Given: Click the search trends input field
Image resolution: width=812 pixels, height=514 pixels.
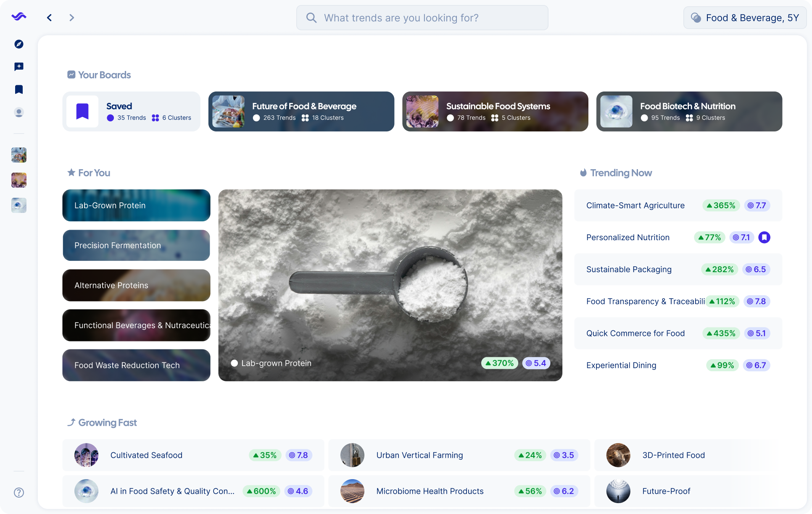Looking at the screenshot, I should click(422, 18).
